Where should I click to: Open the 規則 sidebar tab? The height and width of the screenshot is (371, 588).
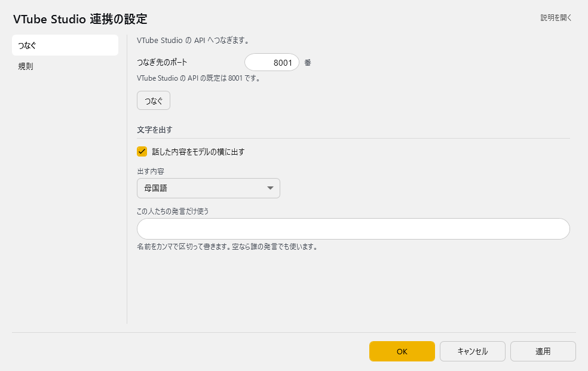[x=65, y=66]
